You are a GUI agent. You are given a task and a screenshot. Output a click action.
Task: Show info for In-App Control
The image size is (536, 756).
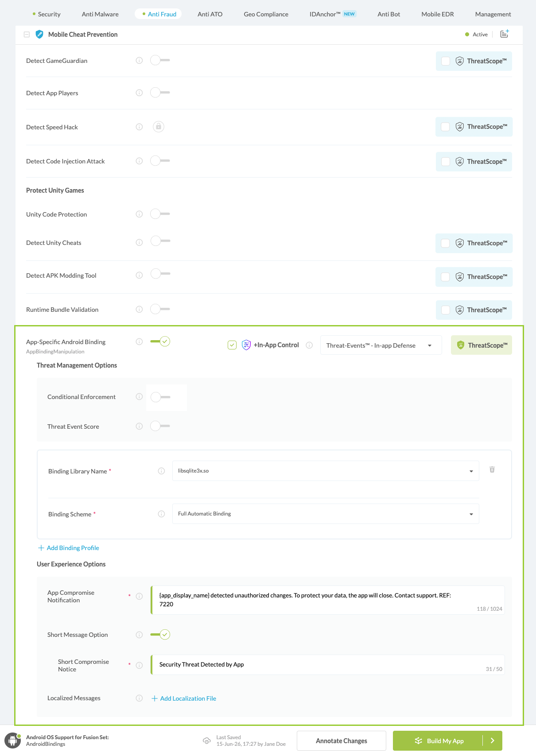pyautogui.click(x=309, y=345)
